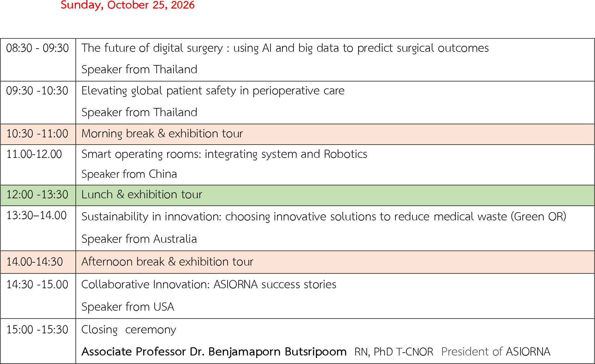Click the 12:00 -13:30 time cell
595x364 pixels.
coord(37,195)
